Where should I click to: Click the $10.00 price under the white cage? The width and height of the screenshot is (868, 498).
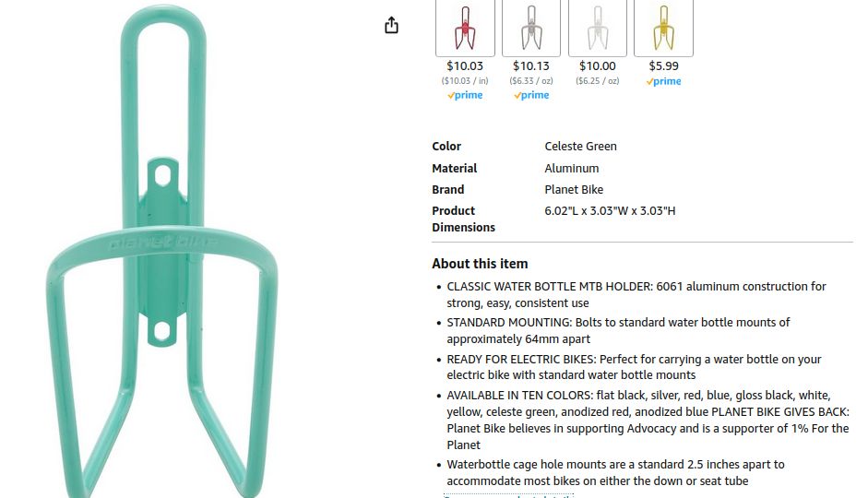(x=598, y=65)
